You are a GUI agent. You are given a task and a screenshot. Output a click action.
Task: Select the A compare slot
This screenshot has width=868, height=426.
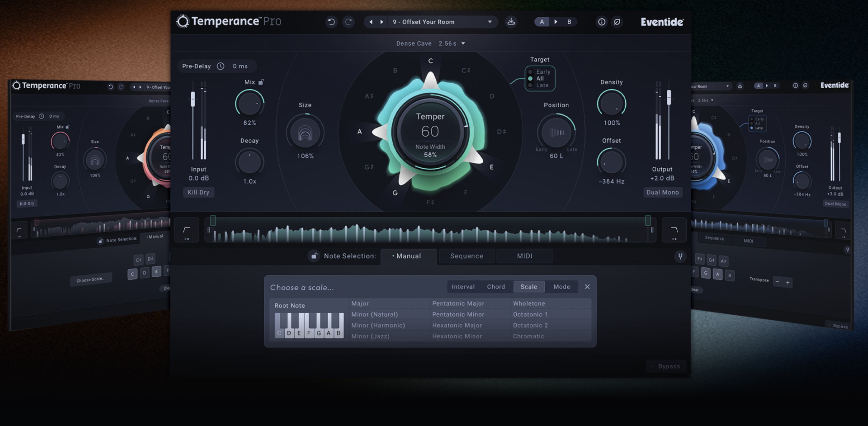[x=542, y=22]
